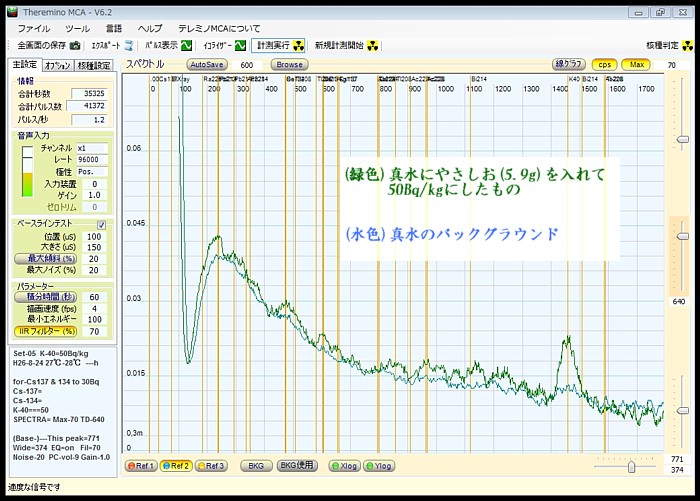The height and width of the screenshot is (501, 700).
Task: Click the 描画速度 (fps) field 4
Action: (94, 309)
